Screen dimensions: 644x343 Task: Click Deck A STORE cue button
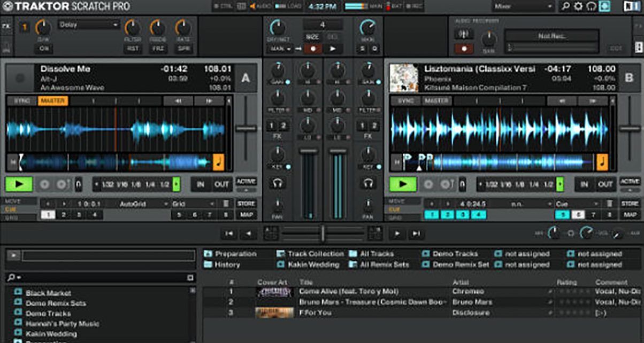click(246, 204)
